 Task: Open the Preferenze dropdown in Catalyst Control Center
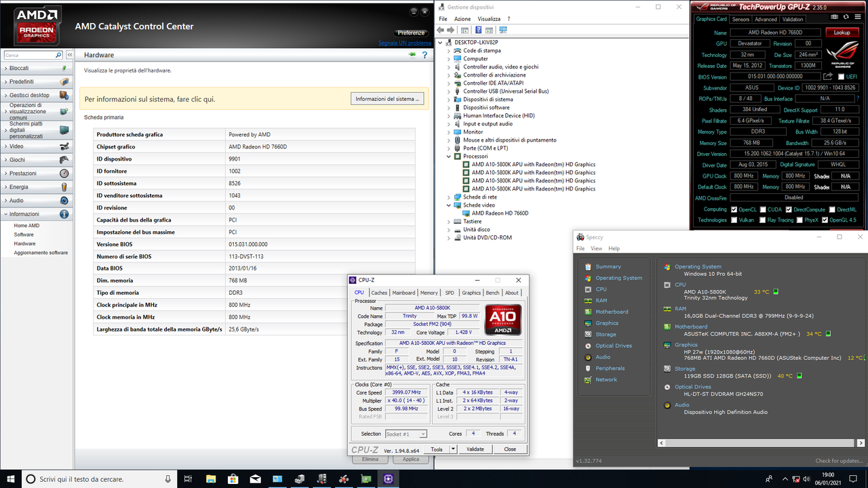coord(411,33)
